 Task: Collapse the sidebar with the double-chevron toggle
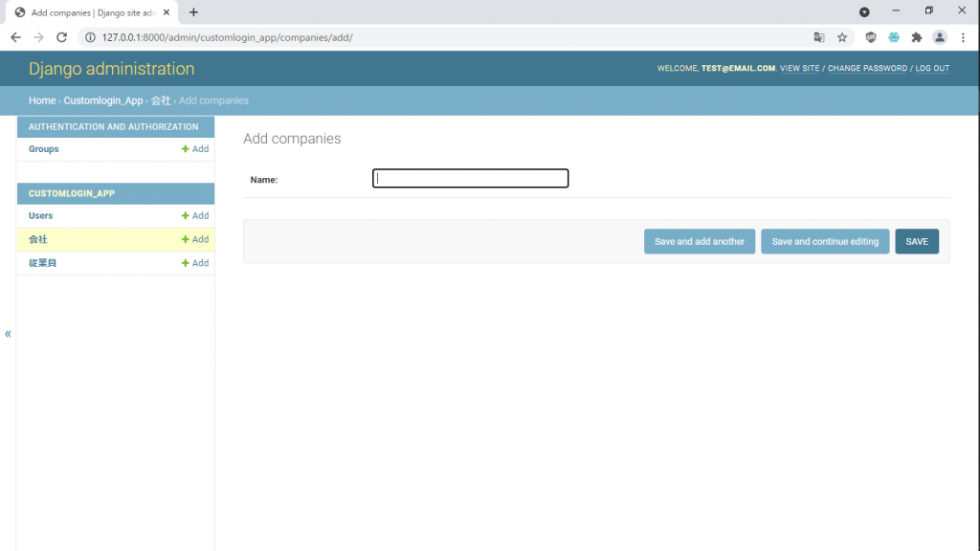(8, 334)
